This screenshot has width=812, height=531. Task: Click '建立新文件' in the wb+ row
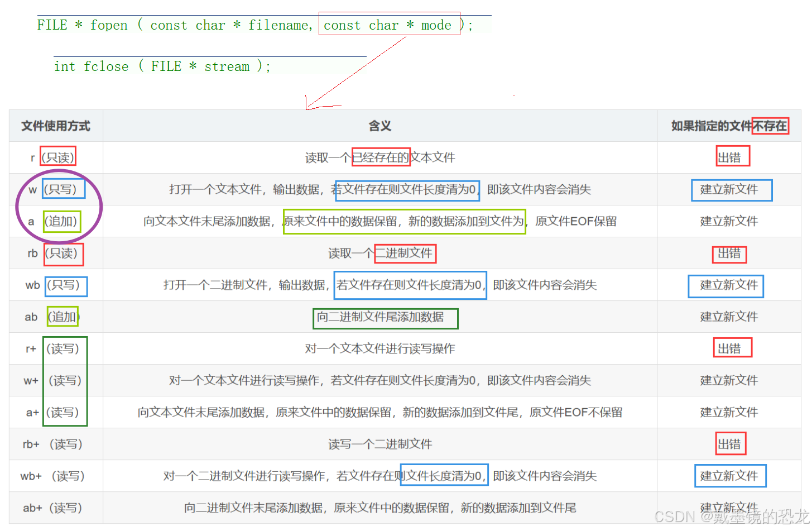tap(729, 476)
